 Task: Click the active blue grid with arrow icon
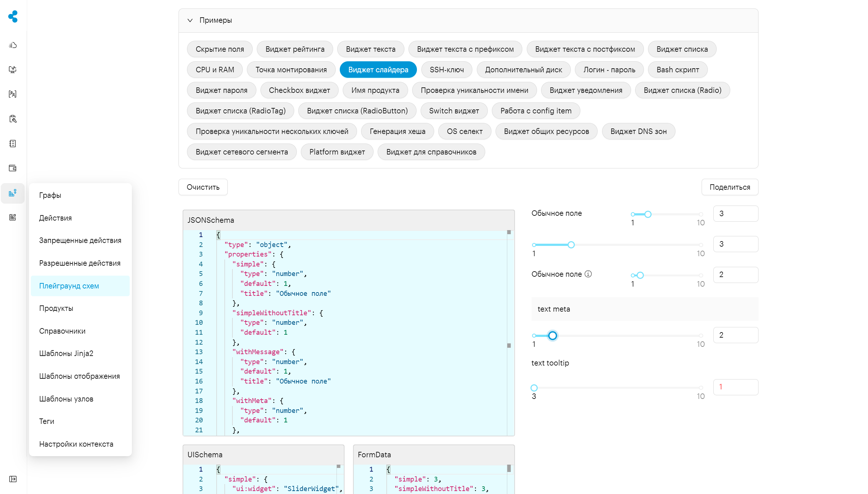tap(13, 193)
